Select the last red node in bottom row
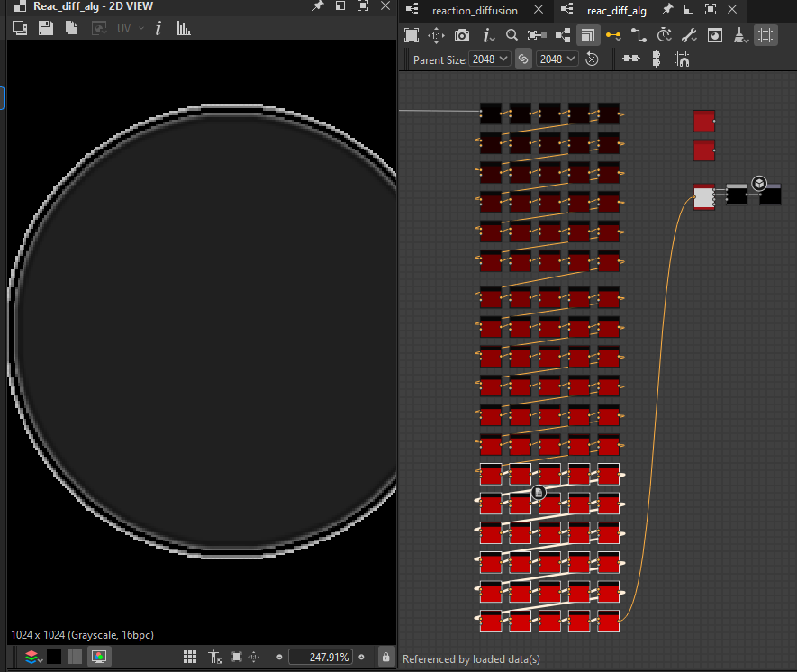Image resolution: width=797 pixels, height=672 pixels. 609,621
